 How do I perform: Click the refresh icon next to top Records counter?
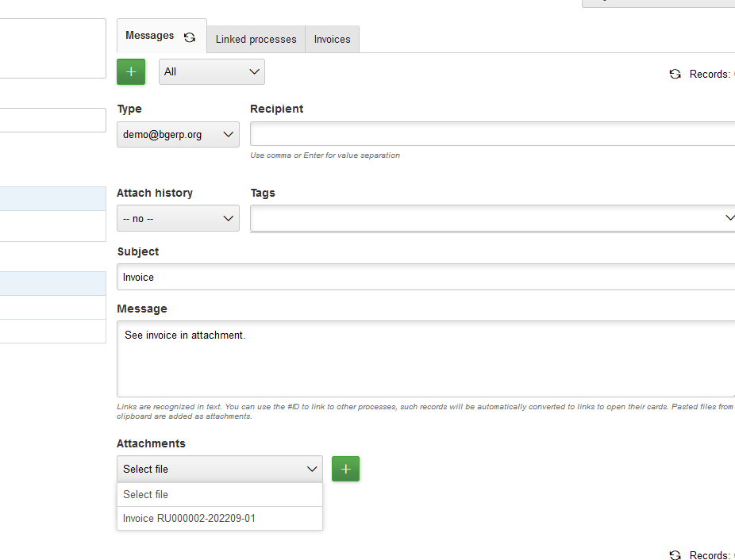[x=675, y=74]
